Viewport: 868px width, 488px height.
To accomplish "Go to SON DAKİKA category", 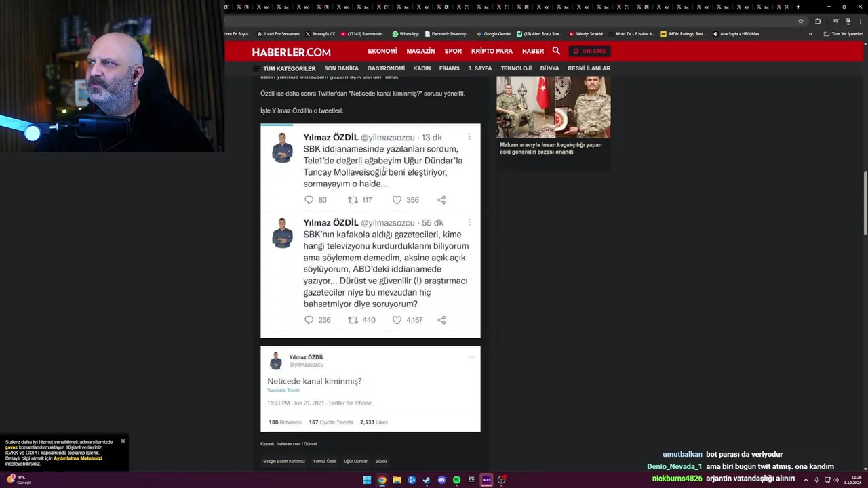I will click(341, 68).
